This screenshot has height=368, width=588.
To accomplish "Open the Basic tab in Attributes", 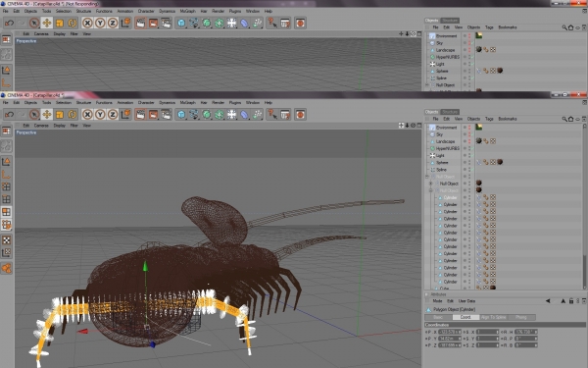I will tap(438, 317).
